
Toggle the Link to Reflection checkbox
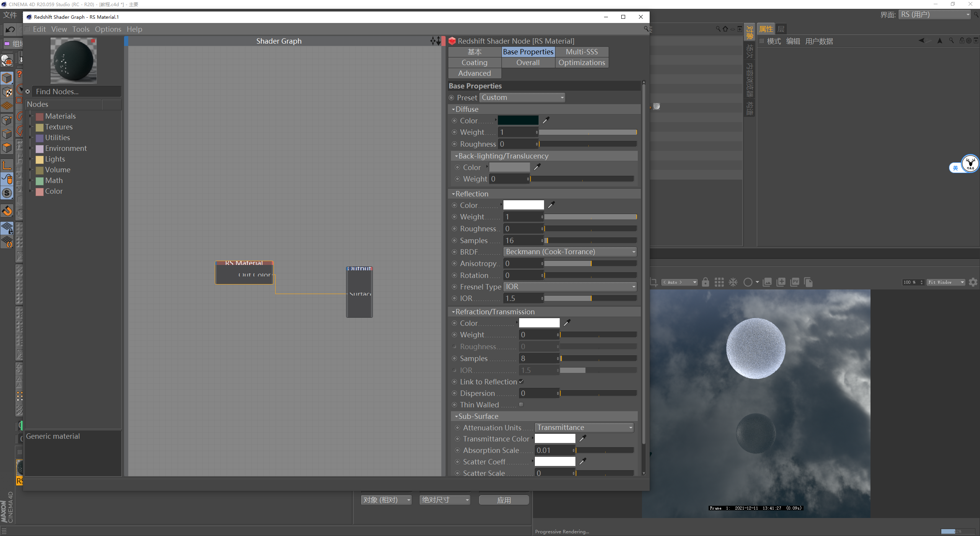coord(522,382)
